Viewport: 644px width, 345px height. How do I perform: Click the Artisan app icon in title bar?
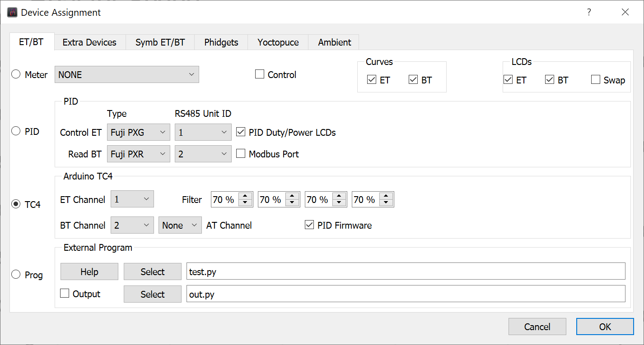click(x=12, y=12)
